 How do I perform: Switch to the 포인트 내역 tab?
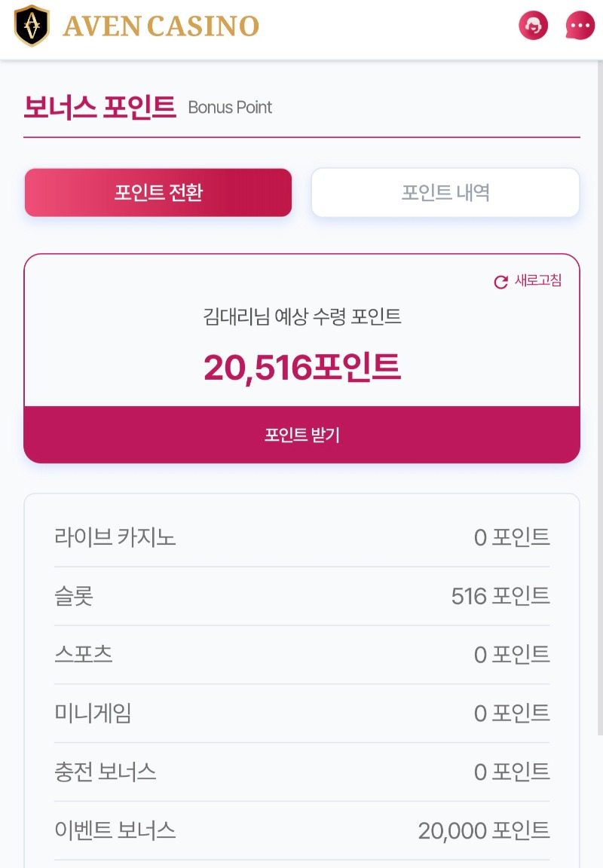(445, 193)
